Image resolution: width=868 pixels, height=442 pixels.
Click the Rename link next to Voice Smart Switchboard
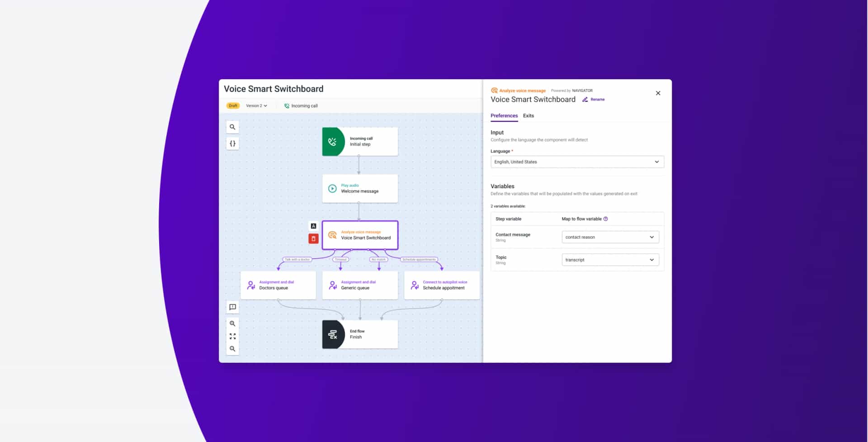(x=594, y=99)
